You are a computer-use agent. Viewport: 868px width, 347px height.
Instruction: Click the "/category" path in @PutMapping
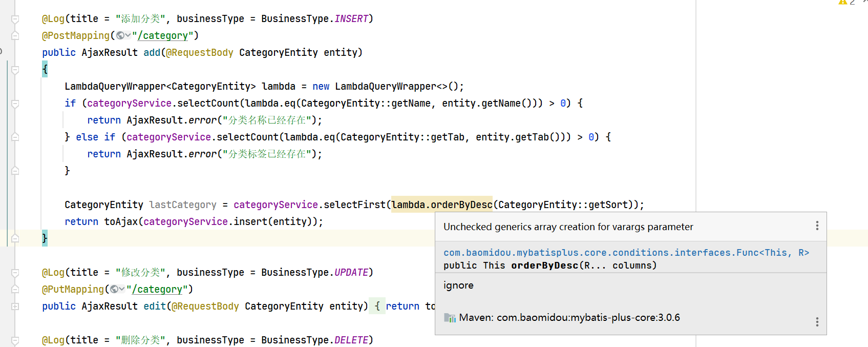[x=159, y=289]
